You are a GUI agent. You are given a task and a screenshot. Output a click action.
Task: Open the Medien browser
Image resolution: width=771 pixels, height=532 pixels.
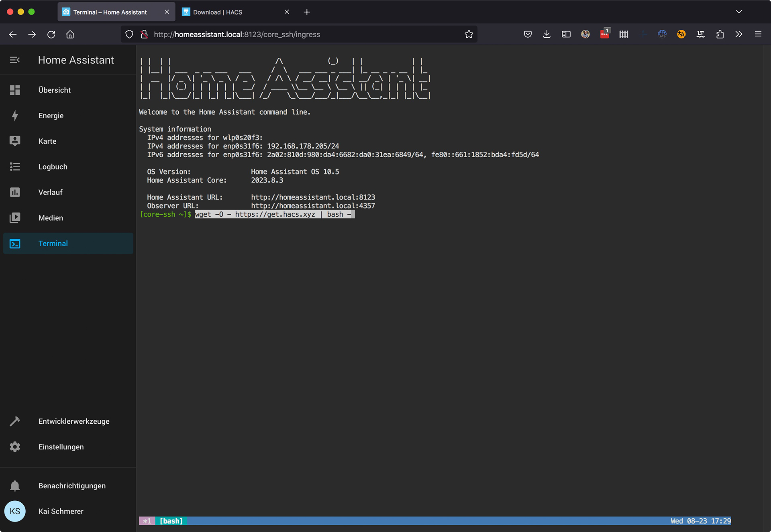pyautogui.click(x=51, y=218)
